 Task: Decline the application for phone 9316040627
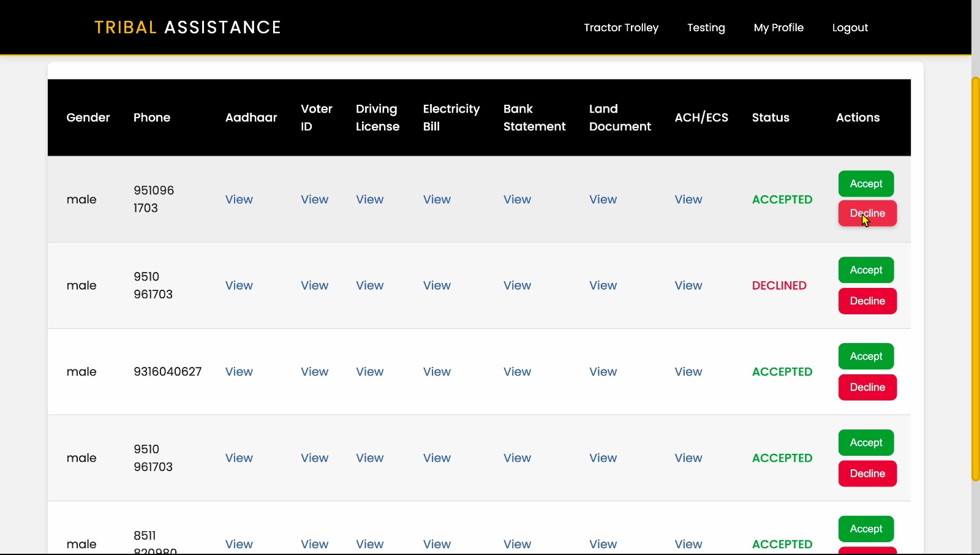[867, 387]
